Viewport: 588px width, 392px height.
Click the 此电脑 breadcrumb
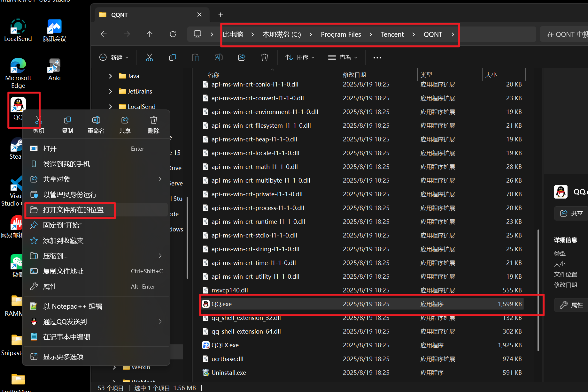pyautogui.click(x=233, y=34)
